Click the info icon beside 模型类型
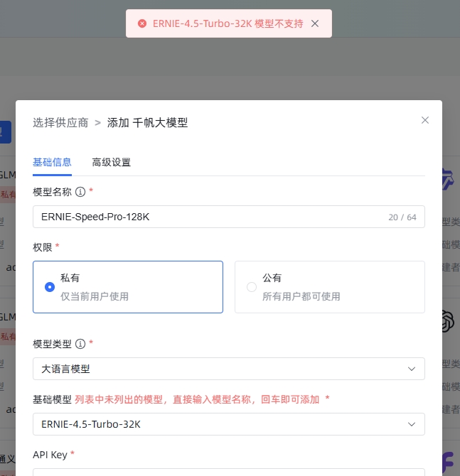The width and height of the screenshot is (460, 476). coord(80,344)
